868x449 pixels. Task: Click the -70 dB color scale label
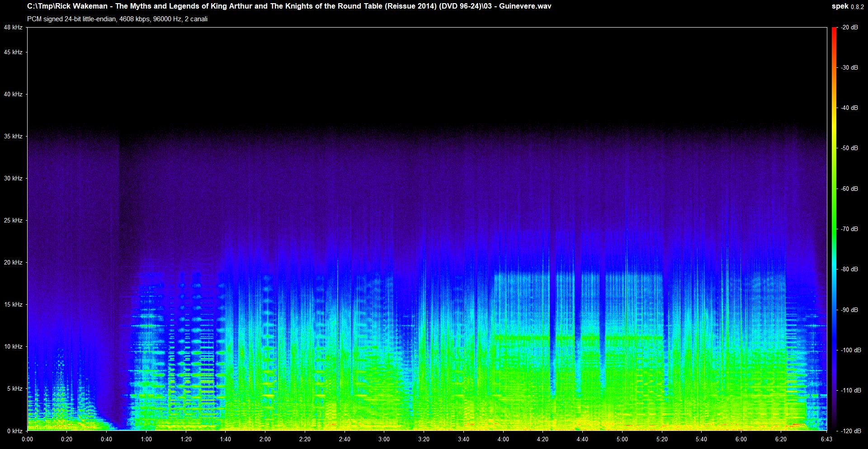point(849,229)
